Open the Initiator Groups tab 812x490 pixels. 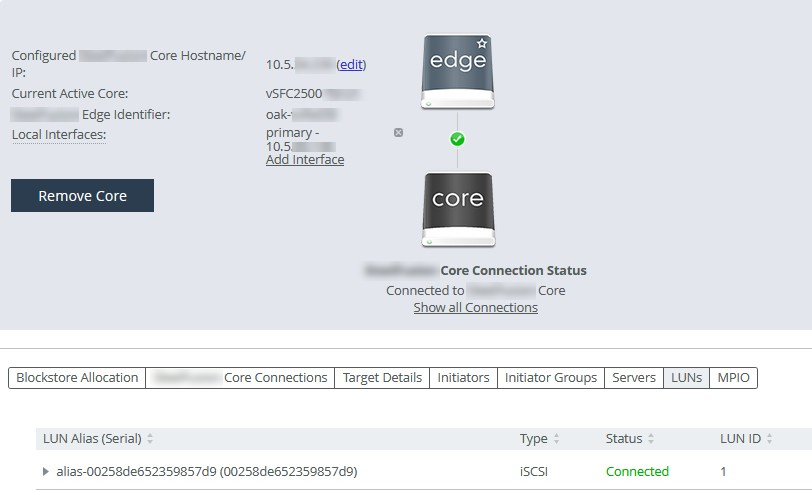pos(550,378)
